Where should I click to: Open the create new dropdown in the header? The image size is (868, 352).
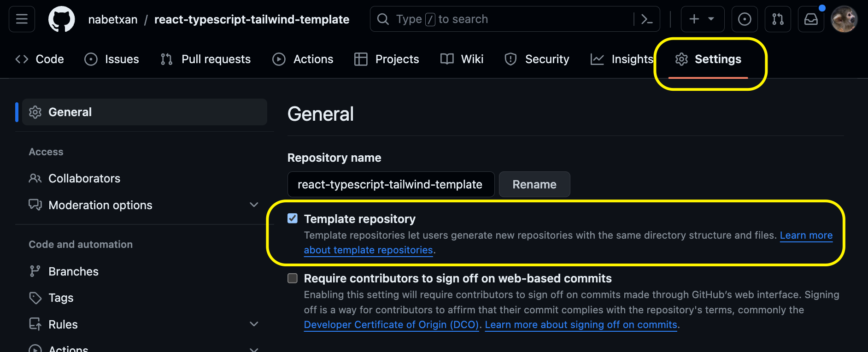702,19
